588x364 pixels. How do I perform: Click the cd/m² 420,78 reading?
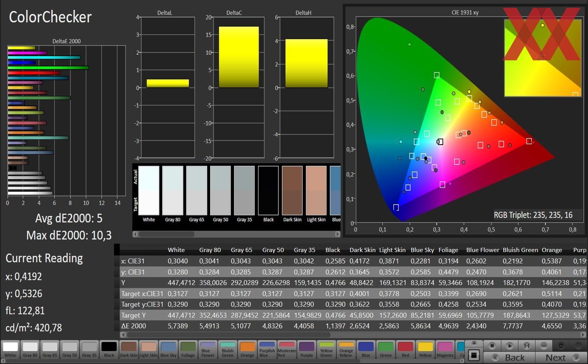[34, 328]
